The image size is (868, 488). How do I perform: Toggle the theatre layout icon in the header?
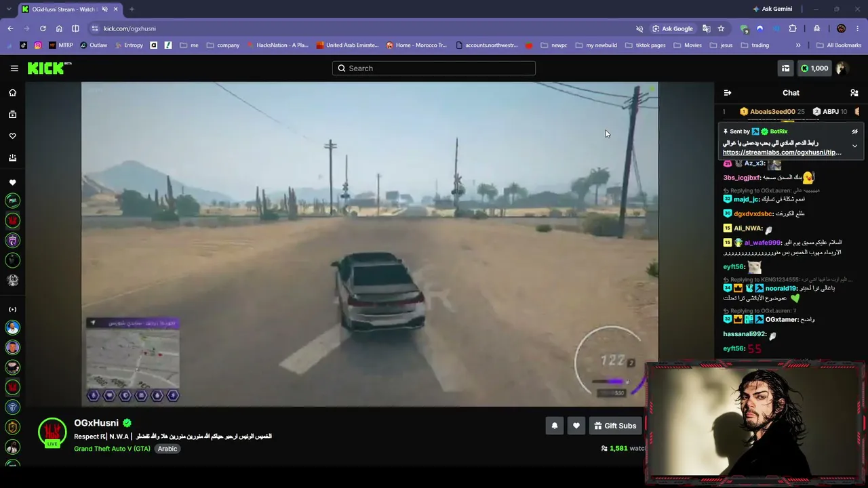tap(786, 68)
